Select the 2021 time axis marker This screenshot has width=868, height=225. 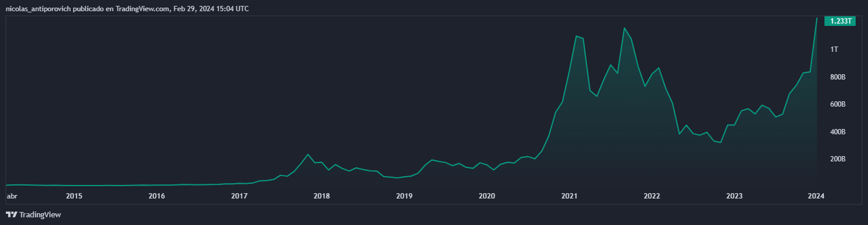pos(569,196)
